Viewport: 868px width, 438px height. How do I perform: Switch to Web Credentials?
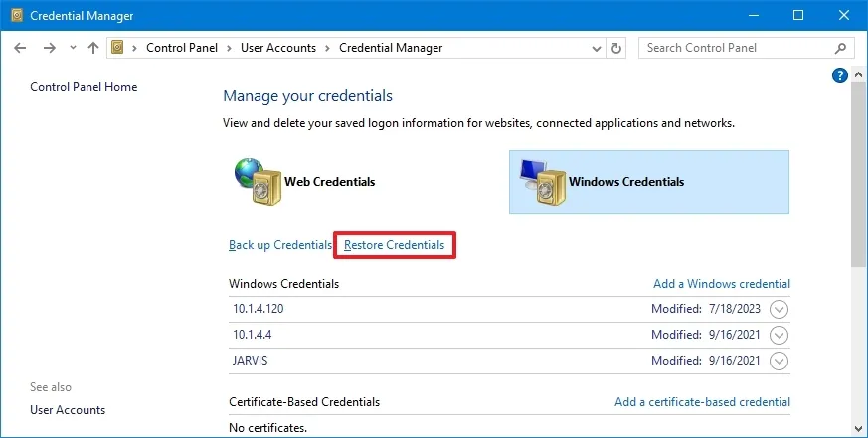point(329,182)
